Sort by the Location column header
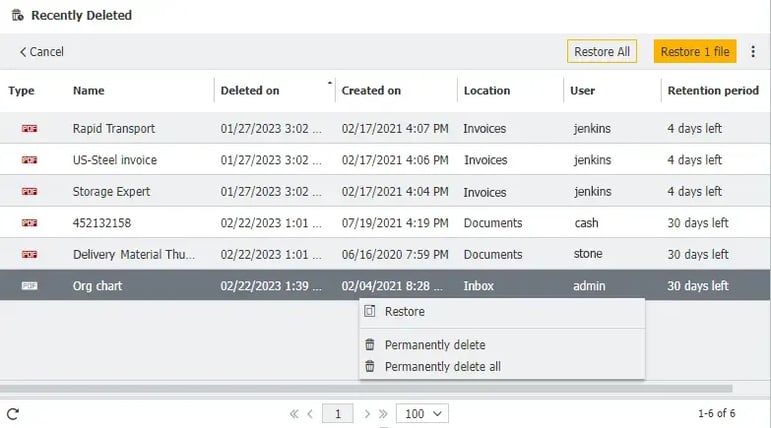This screenshot has width=771, height=428. (x=487, y=91)
